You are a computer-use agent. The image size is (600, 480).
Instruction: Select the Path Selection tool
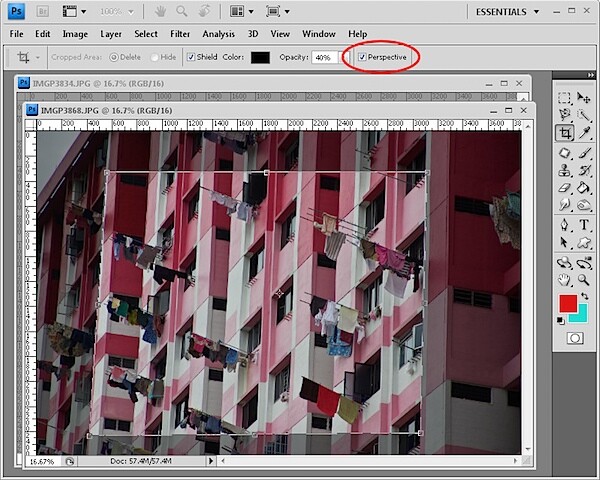(x=564, y=242)
